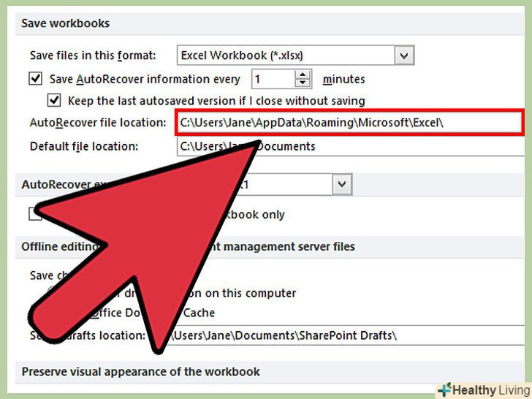Click the AutoRecover minutes value field
532x399 pixels.
(x=273, y=79)
